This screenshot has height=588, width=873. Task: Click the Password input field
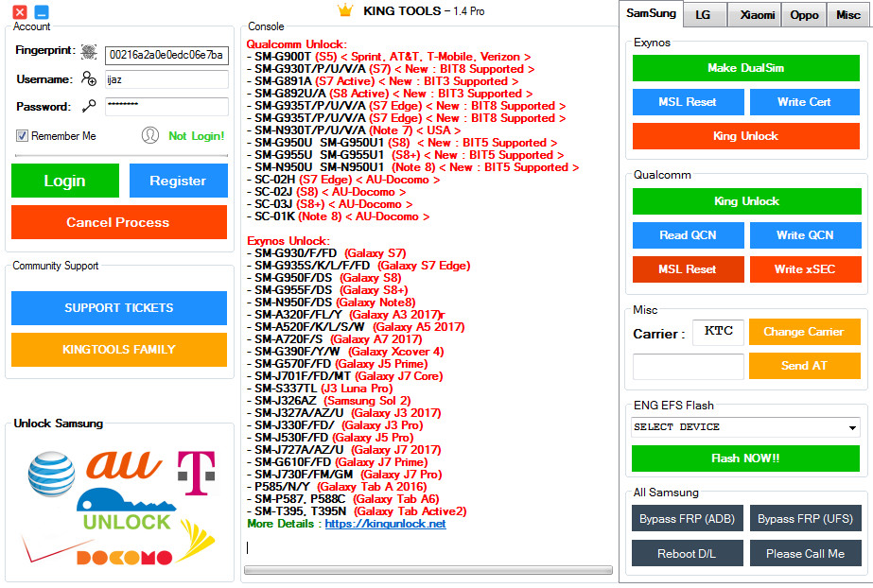[166, 106]
